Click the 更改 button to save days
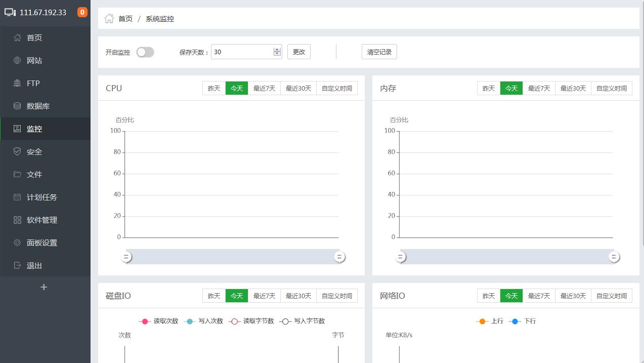Image resolution: width=644 pixels, height=363 pixels. [298, 51]
